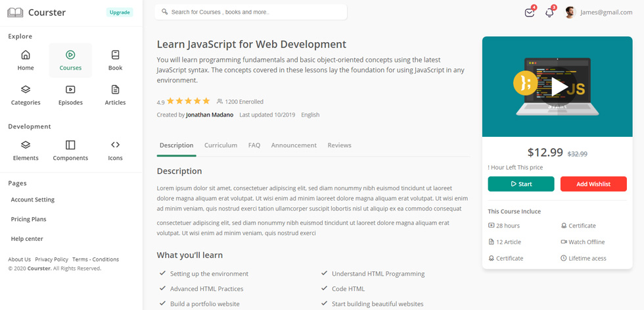This screenshot has height=310, width=644.
Task: Click checkmark beside Setting up the environment
Action: 163,273
